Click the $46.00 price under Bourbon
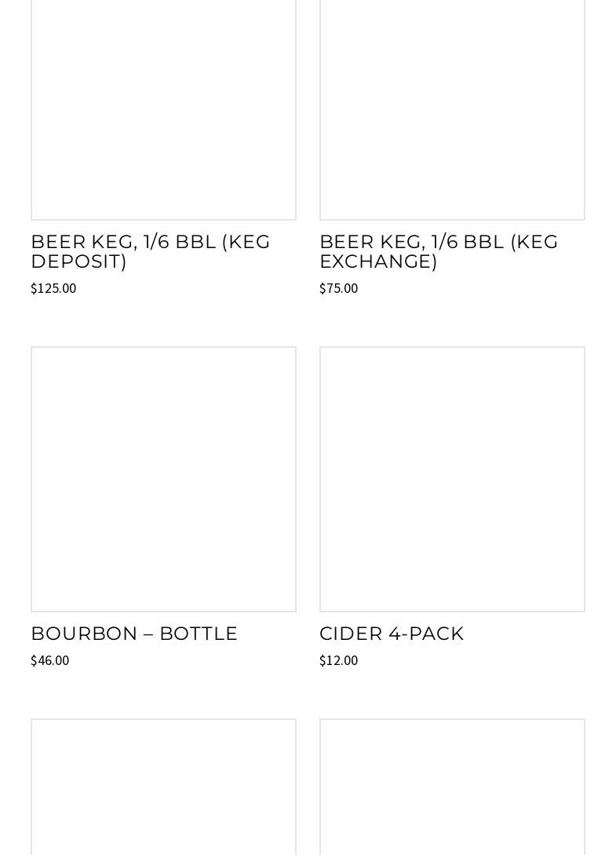This screenshot has width=616, height=855. [x=49, y=660]
